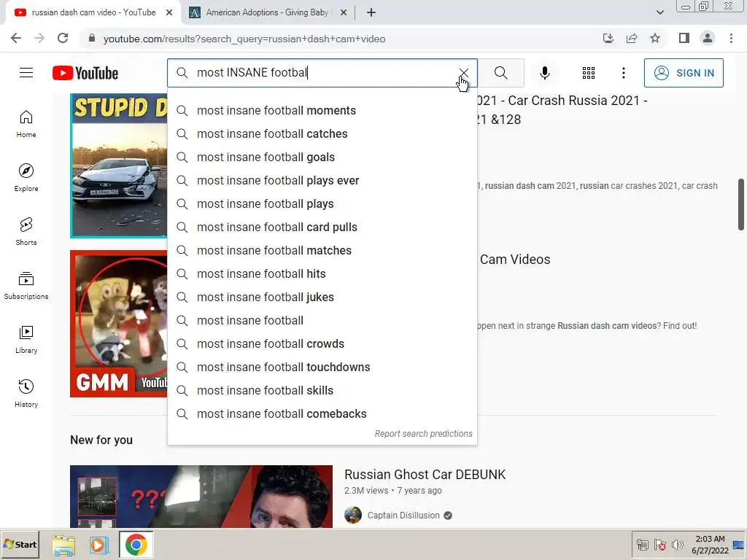
Task: Choose suggestion 'most insane football hits'
Action: coord(322,274)
